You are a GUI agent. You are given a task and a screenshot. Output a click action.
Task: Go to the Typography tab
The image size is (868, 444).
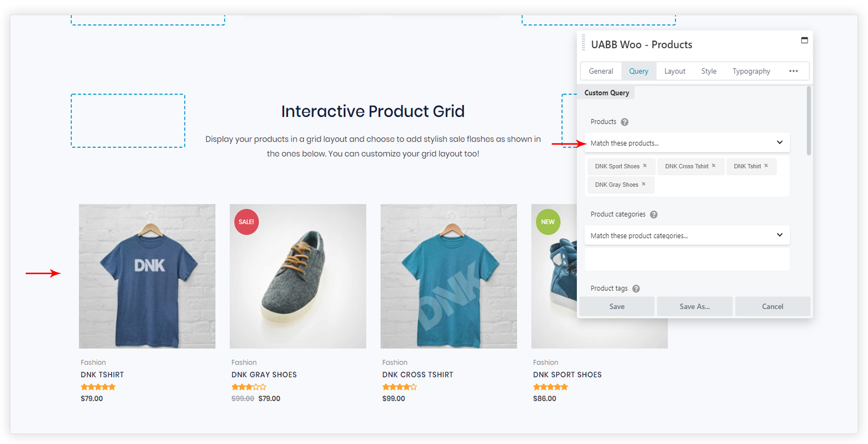751,71
